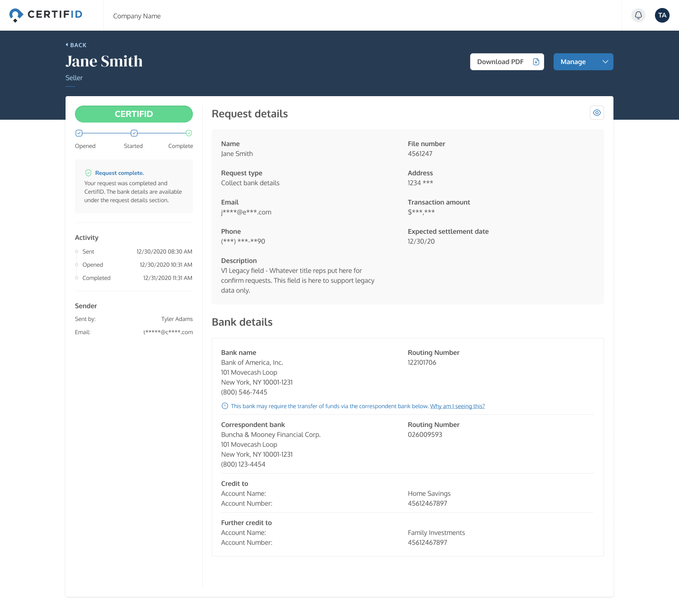Image resolution: width=679 pixels, height=616 pixels.
Task: Open the Manage dropdown menu
Action: point(583,62)
